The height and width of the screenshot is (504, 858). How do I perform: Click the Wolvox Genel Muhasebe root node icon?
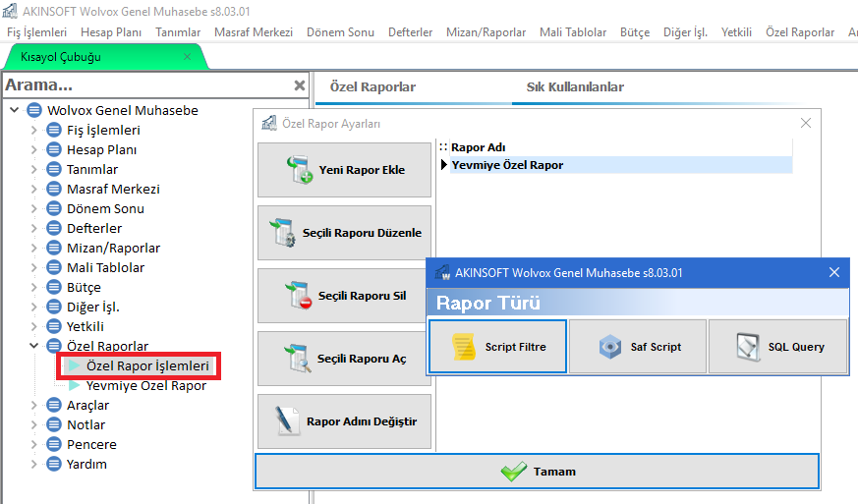pyautogui.click(x=34, y=110)
